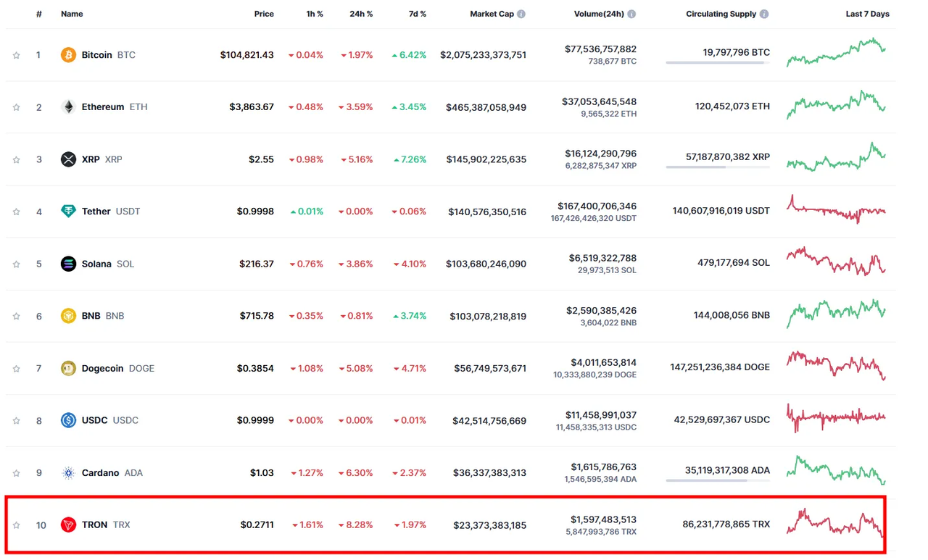Viewport: 928px width, 560px height.
Task: Star BNB to add to watchlist
Action: coord(16,316)
